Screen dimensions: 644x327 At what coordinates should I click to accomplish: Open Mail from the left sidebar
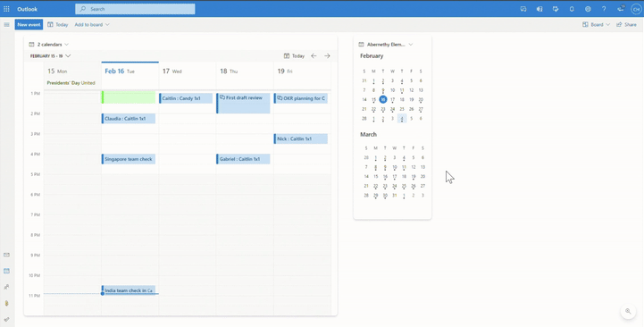pyautogui.click(x=6, y=255)
